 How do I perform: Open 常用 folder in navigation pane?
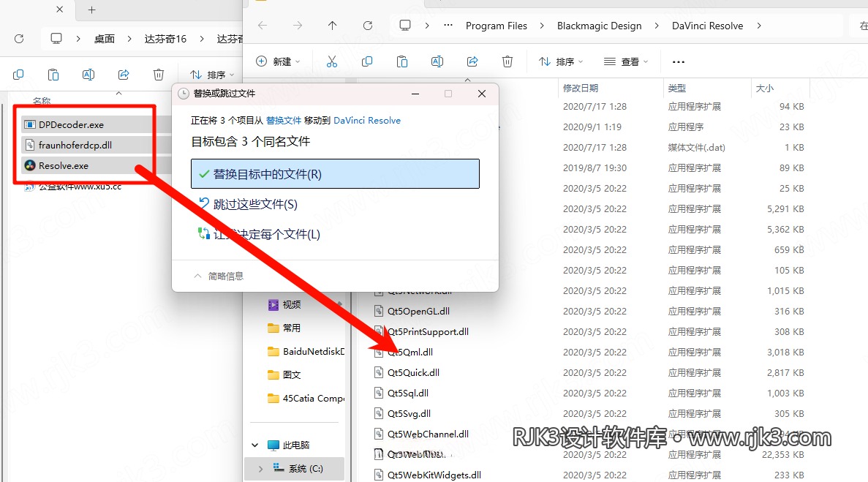(292, 328)
